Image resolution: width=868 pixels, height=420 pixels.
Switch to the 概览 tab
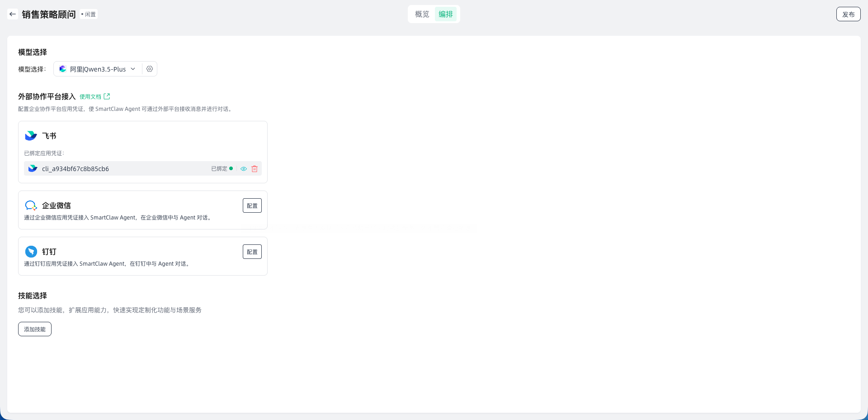tap(422, 14)
